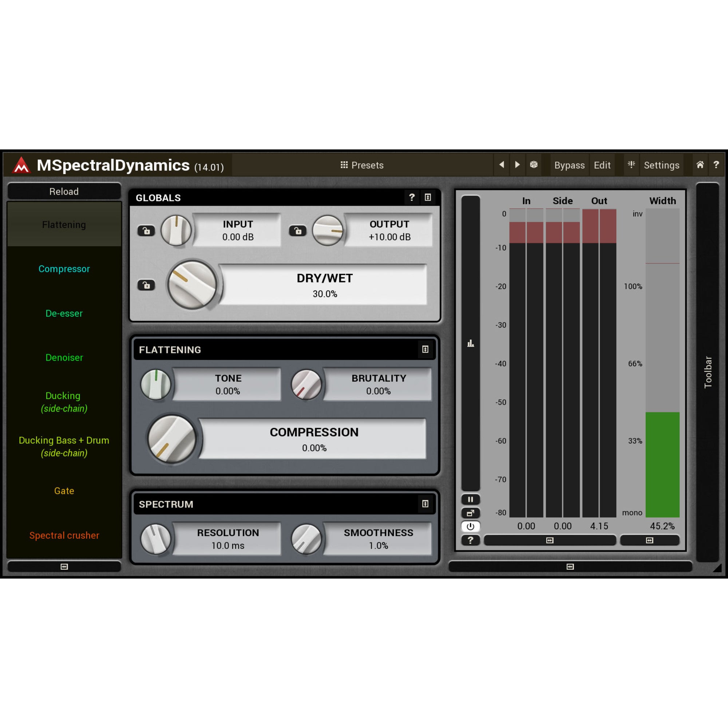Open the Settings menu
Screen dimensions: 728x728
661,165
